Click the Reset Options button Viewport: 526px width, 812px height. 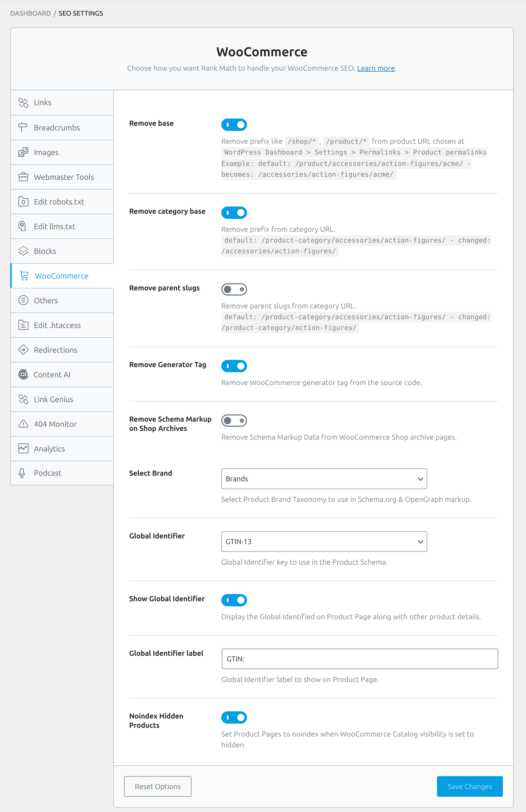[158, 786]
